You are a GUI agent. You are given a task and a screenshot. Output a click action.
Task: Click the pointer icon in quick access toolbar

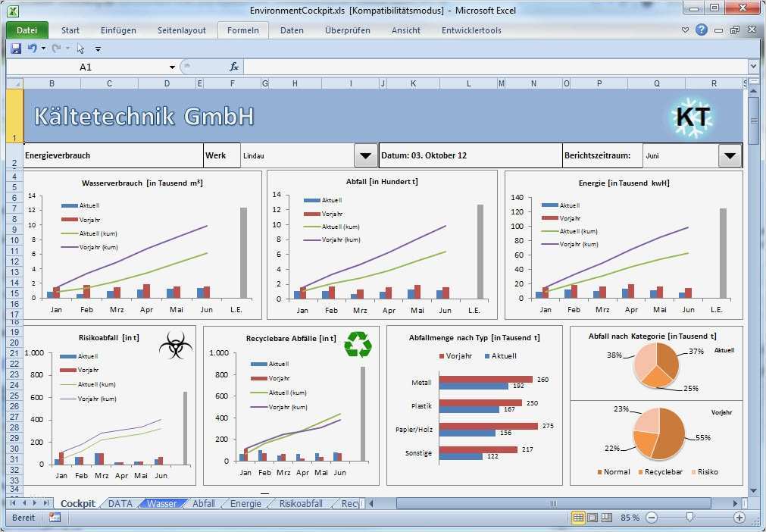[80, 49]
